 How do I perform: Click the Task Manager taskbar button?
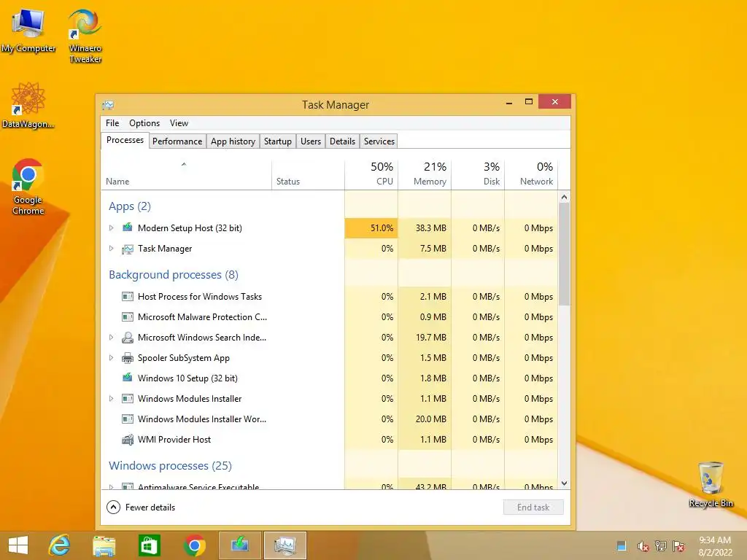tap(285, 545)
